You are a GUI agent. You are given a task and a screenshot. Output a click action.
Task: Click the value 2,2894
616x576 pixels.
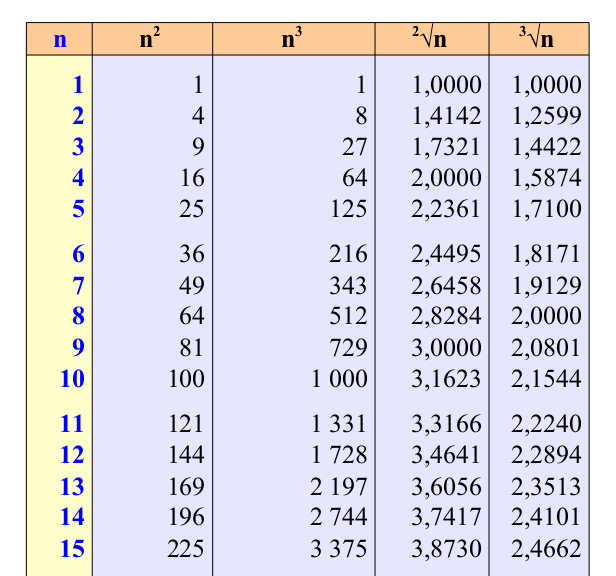click(546, 455)
